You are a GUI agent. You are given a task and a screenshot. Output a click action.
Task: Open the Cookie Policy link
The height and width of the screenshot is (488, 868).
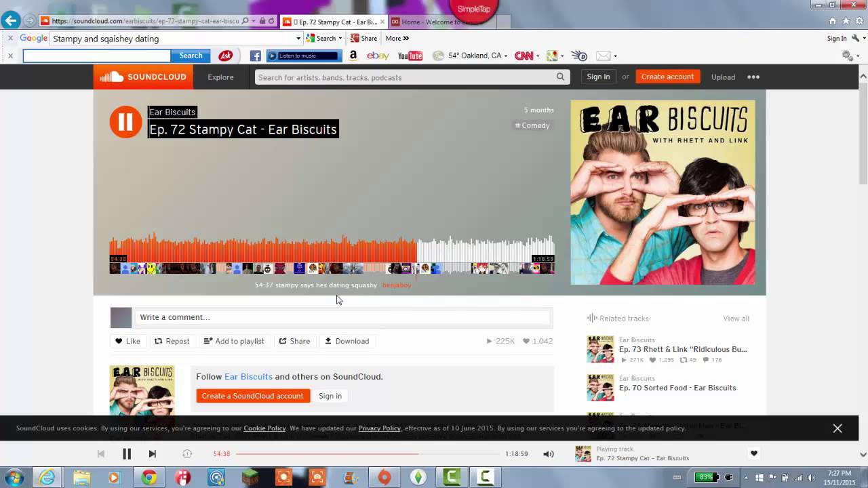click(x=264, y=428)
